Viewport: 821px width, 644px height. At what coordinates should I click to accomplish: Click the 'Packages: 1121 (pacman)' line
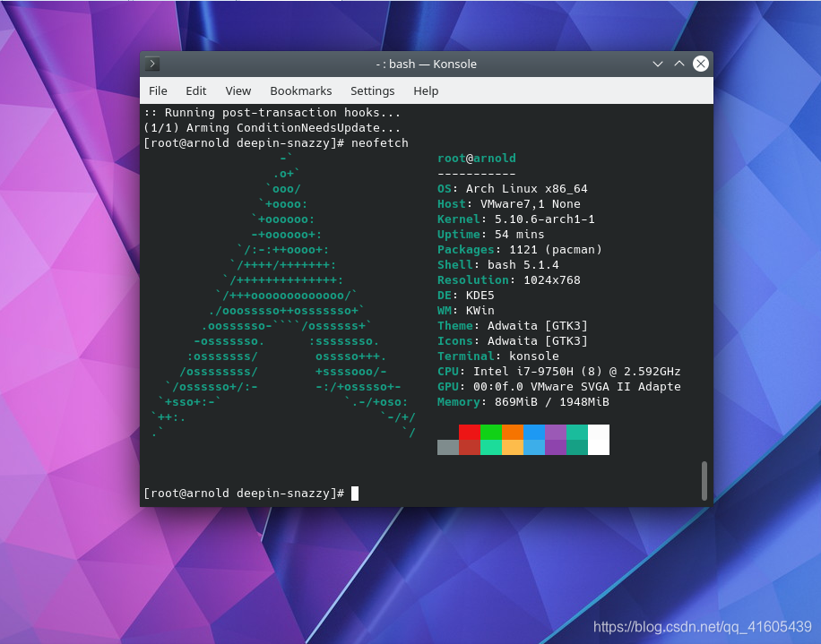coord(520,250)
